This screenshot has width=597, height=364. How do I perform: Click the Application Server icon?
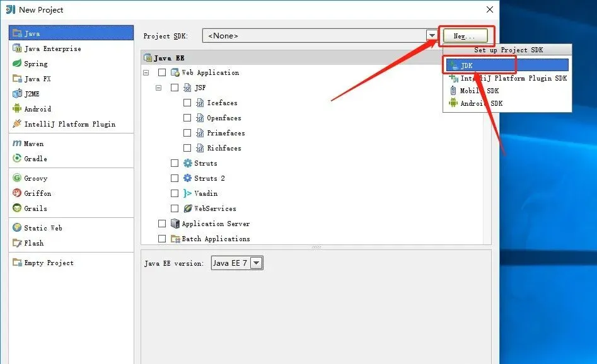[x=175, y=224]
